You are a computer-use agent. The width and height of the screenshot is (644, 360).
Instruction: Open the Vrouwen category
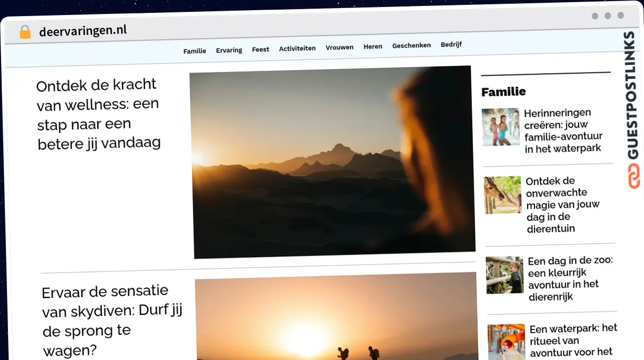pyautogui.click(x=340, y=47)
